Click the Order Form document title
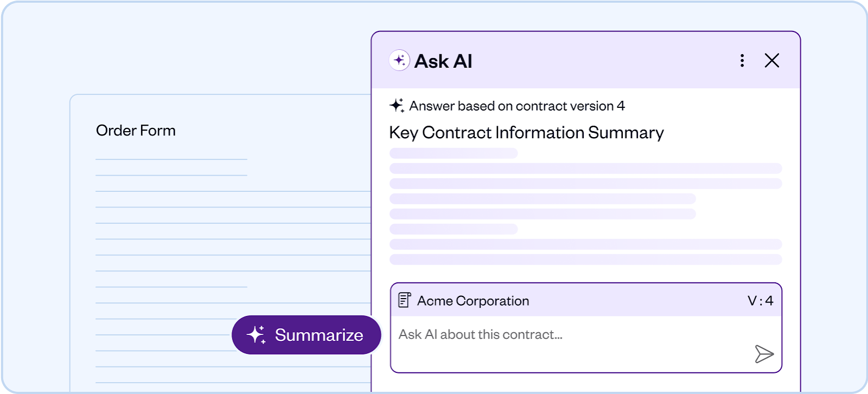Screen dimensions: 868x394 (136, 131)
